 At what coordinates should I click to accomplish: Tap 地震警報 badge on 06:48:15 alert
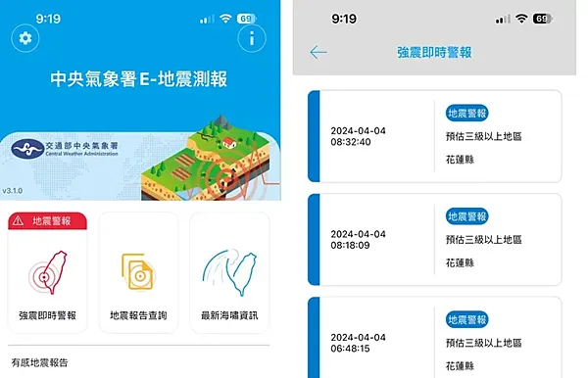click(466, 319)
